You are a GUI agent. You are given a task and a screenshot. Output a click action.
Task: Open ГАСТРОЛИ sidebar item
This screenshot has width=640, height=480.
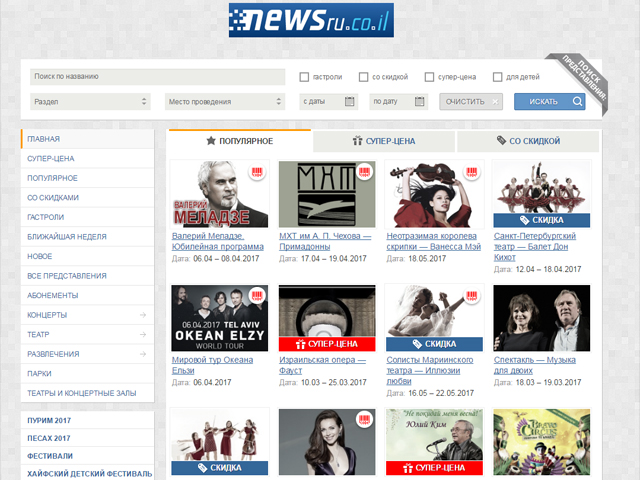click(x=87, y=217)
